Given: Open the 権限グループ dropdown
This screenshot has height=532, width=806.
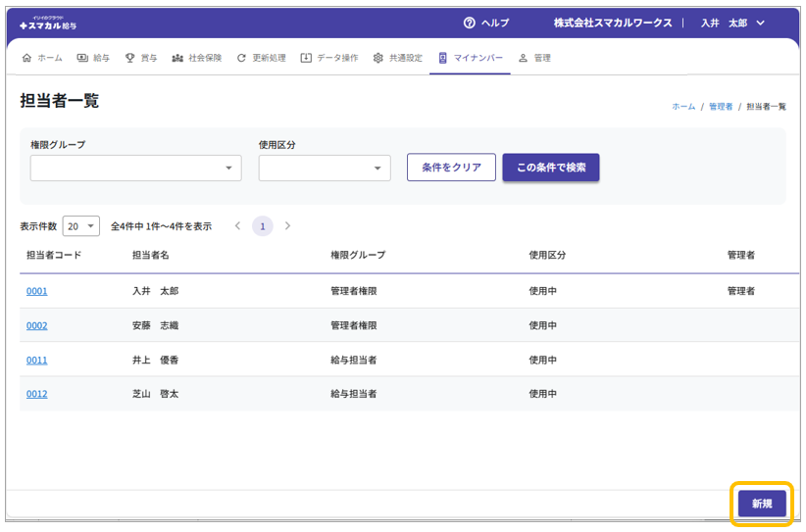Looking at the screenshot, I should click(x=135, y=168).
